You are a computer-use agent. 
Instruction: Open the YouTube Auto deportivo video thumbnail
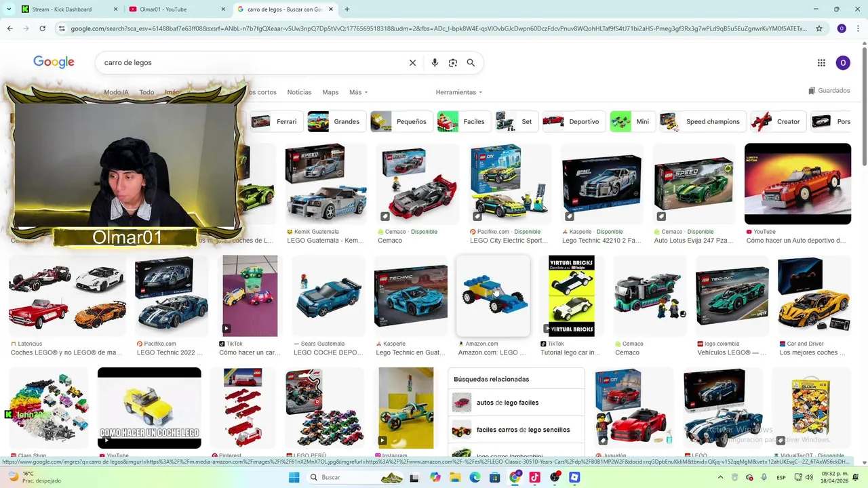point(797,184)
